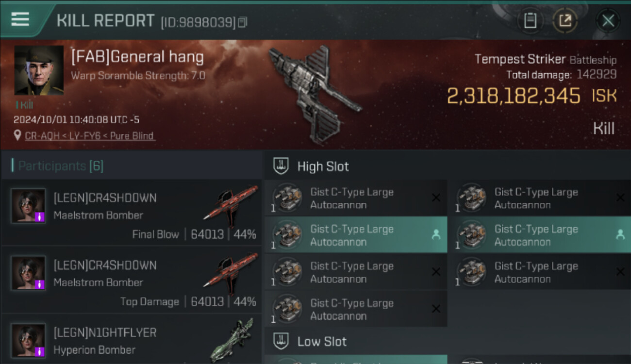Viewport: 631px width, 364px height.
Task: Select the last autocannon in left column
Action: pyautogui.click(x=356, y=309)
